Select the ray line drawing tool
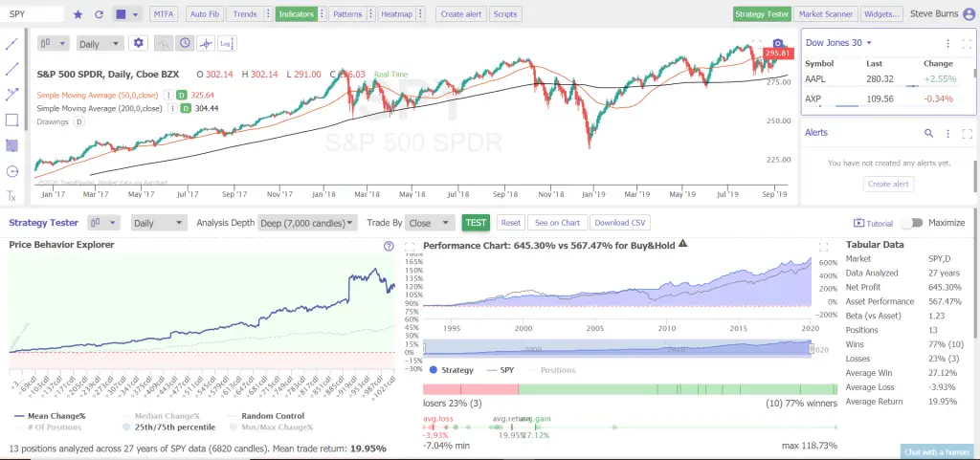Screen dimensions: 980x460 pos(11,69)
